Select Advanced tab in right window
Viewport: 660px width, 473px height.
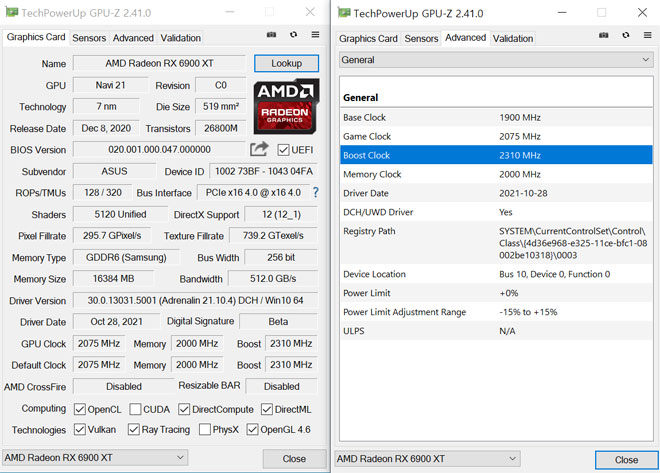(466, 38)
